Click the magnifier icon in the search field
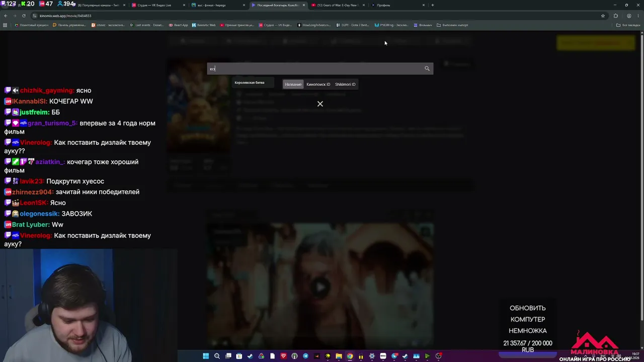Image resolution: width=644 pixels, height=362 pixels. click(427, 68)
